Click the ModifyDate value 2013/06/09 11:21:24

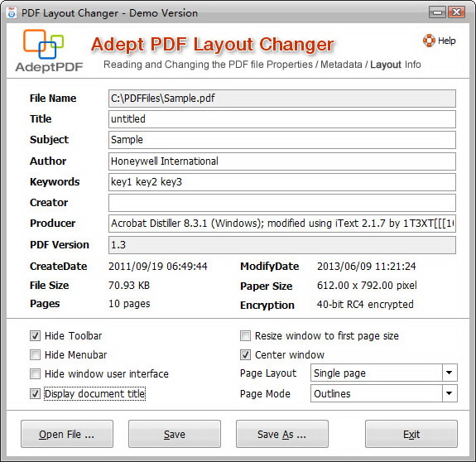[367, 267]
